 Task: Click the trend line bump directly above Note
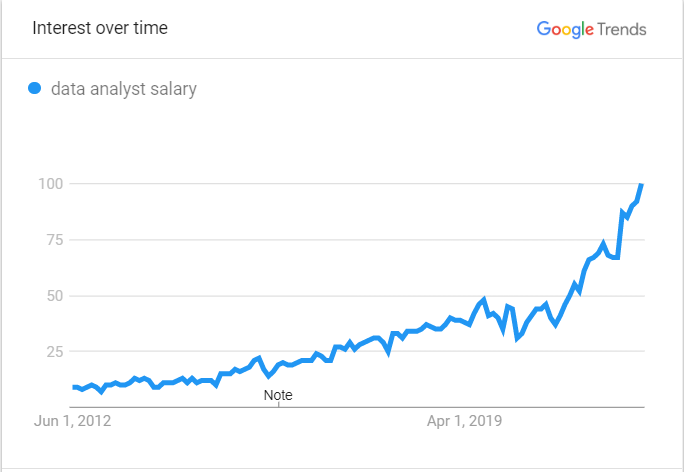(x=282, y=362)
